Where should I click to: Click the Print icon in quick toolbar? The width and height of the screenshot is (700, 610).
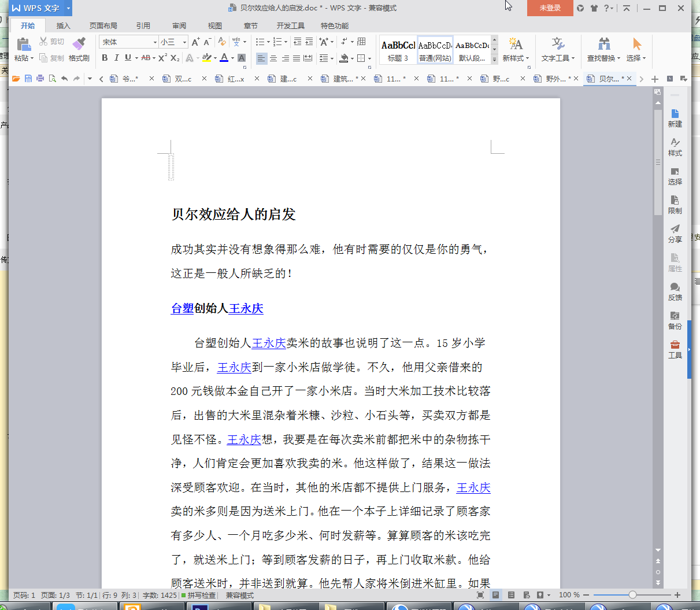40,79
